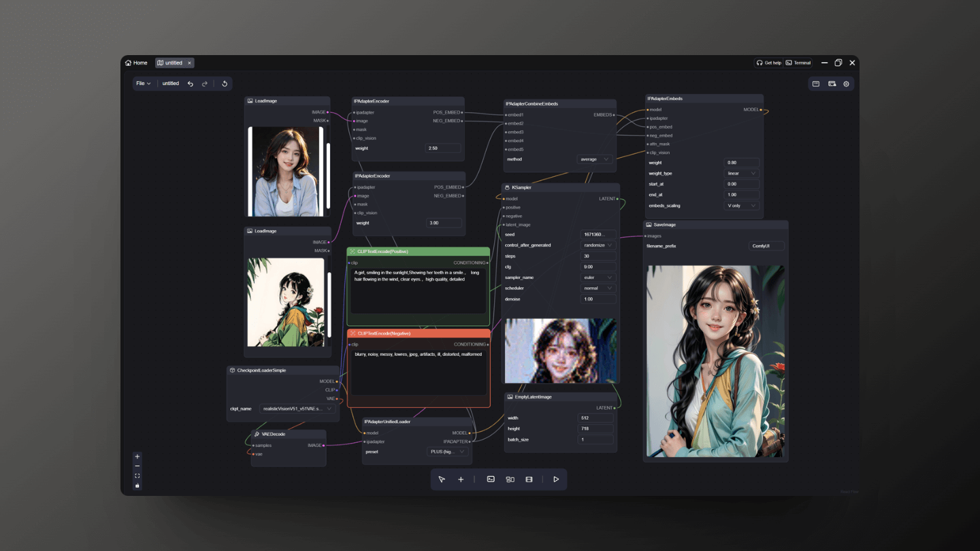Collapse the CLIPTextEncode(Positive) node
Image resolution: width=980 pixels, height=551 pixels.
point(353,251)
